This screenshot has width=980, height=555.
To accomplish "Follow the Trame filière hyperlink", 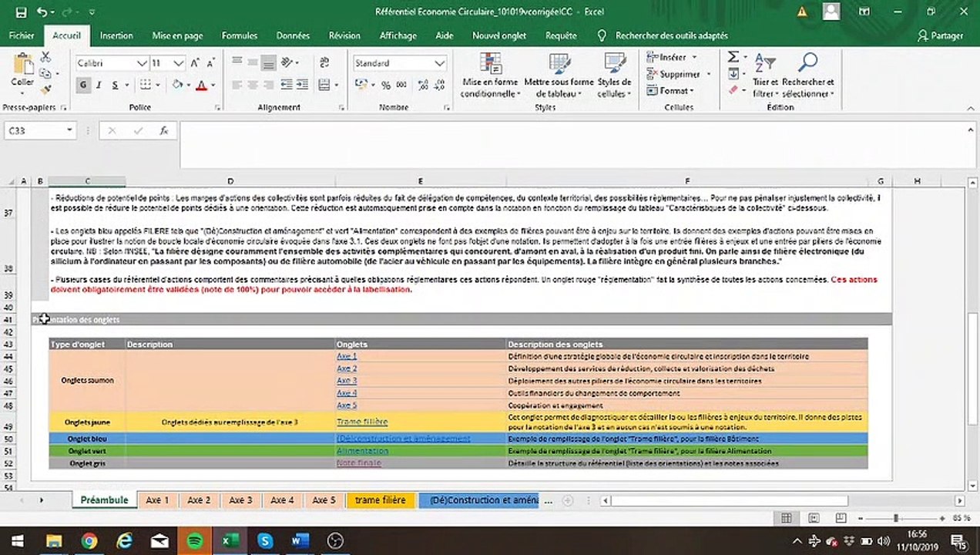I will tap(362, 422).
